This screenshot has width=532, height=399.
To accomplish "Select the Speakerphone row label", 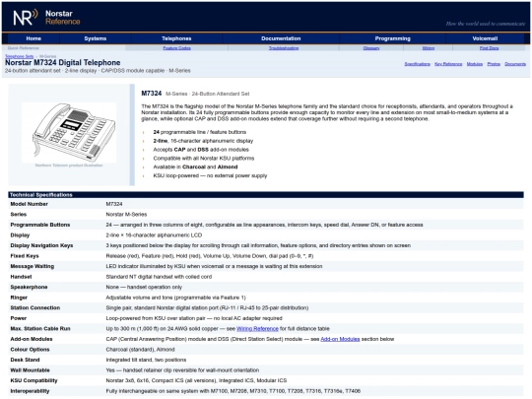I will [29, 288].
